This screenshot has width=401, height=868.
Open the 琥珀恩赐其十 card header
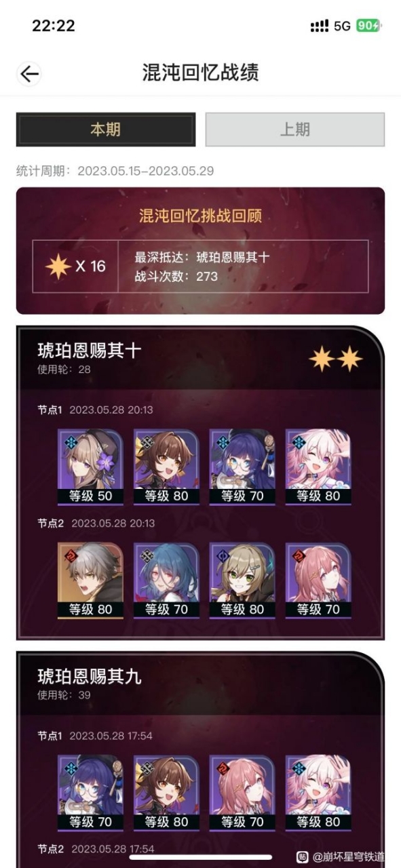click(200, 358)
